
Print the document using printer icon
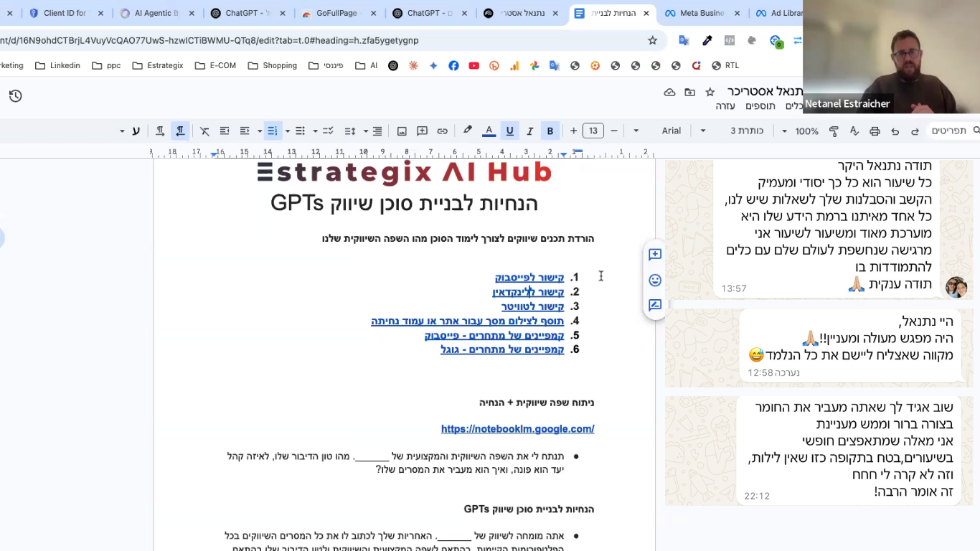coord(875,131)
